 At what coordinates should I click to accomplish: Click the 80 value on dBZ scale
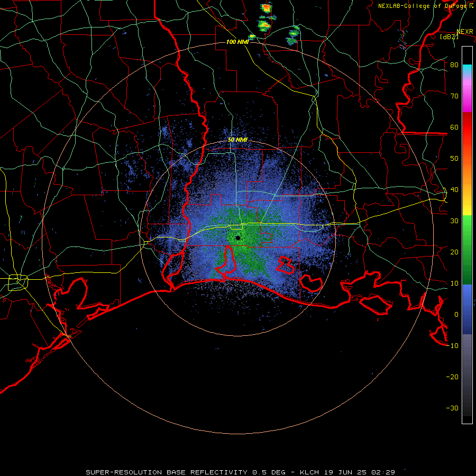(x=454, y=65)
